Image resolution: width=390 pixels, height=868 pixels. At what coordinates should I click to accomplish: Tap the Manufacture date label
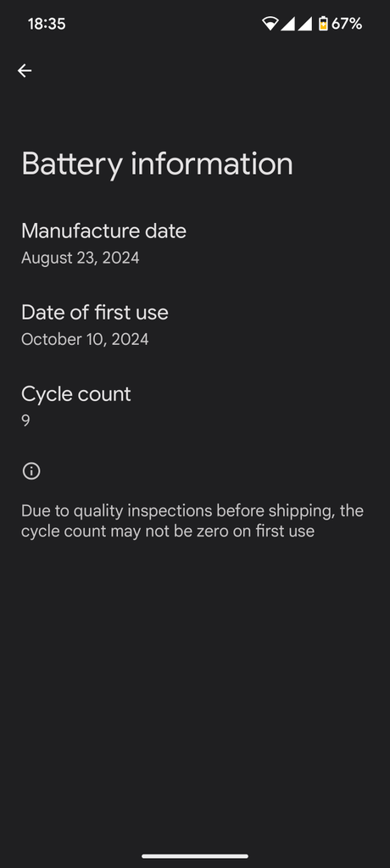[x=103, y=231]
